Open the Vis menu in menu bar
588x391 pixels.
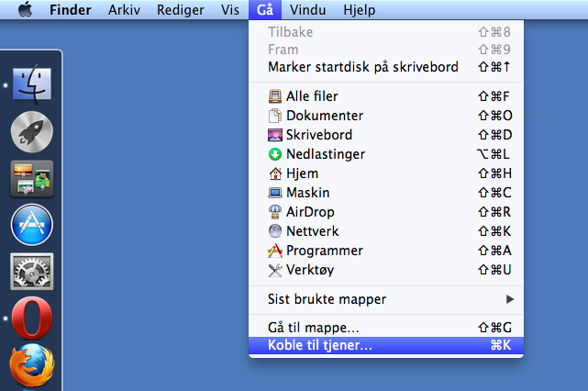[x=230, y=10]
